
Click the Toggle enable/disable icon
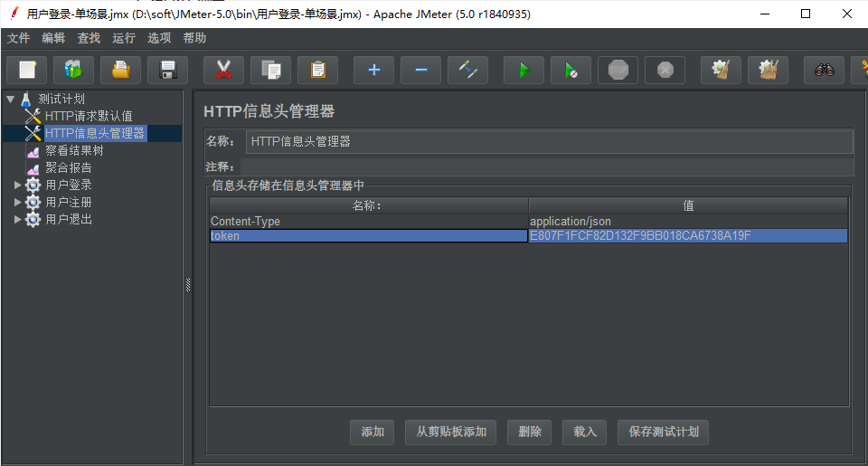[467, 70]
